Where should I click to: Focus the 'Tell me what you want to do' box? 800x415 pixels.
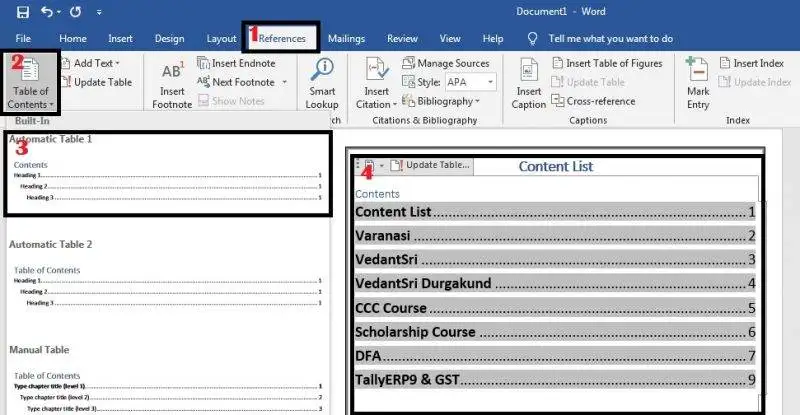(611, 38)
